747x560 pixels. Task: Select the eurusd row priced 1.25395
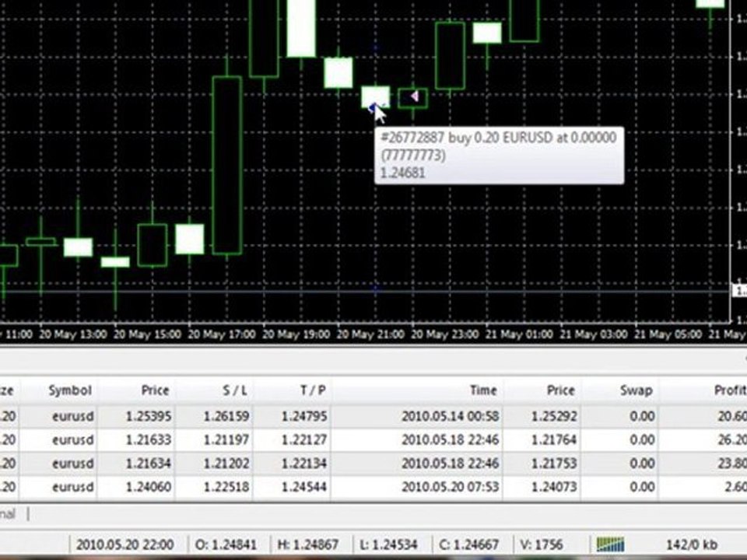pos(373,416)
